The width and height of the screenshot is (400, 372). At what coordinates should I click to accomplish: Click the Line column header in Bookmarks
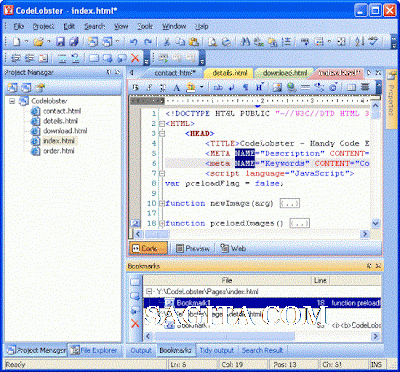pyautogui.click(x=320, y=281)
